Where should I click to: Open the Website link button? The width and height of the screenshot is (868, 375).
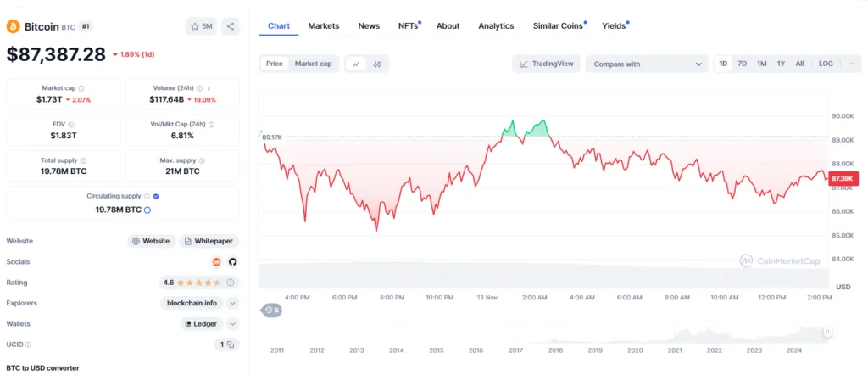[x=152, y=241]
